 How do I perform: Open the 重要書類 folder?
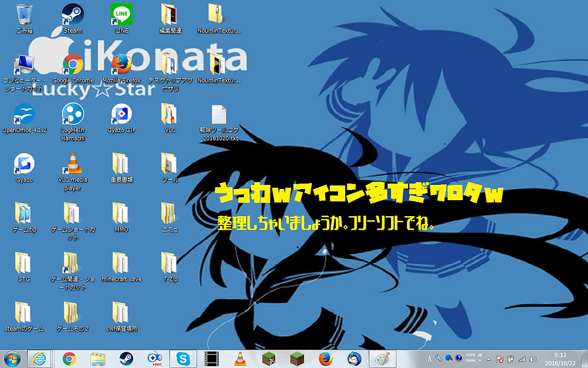(122, 168)
